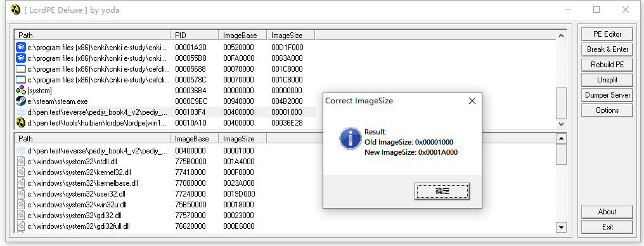The width and height of the screenshot is (644, 246).
Task: Sort modules by ImageBase column header
Action: tap(194, 139)
